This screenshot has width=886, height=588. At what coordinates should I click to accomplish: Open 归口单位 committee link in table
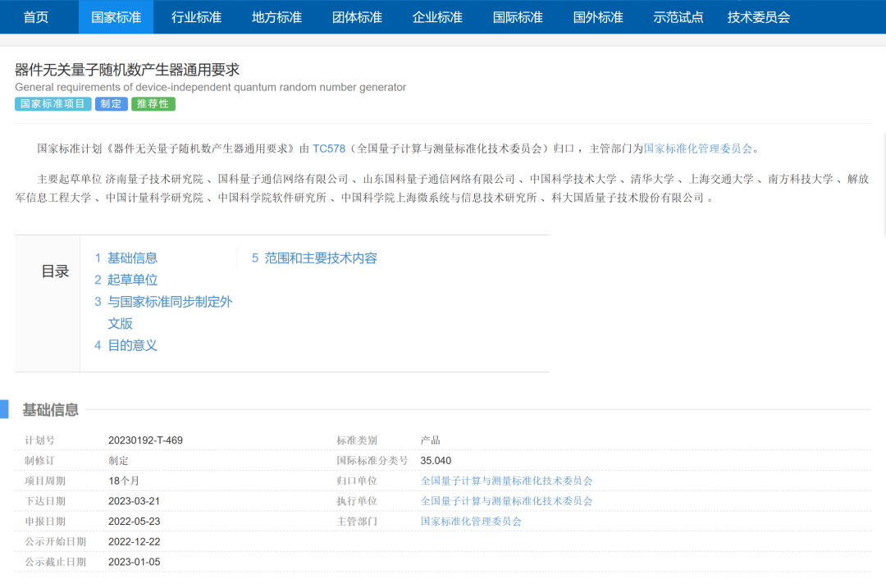[506, 481]
